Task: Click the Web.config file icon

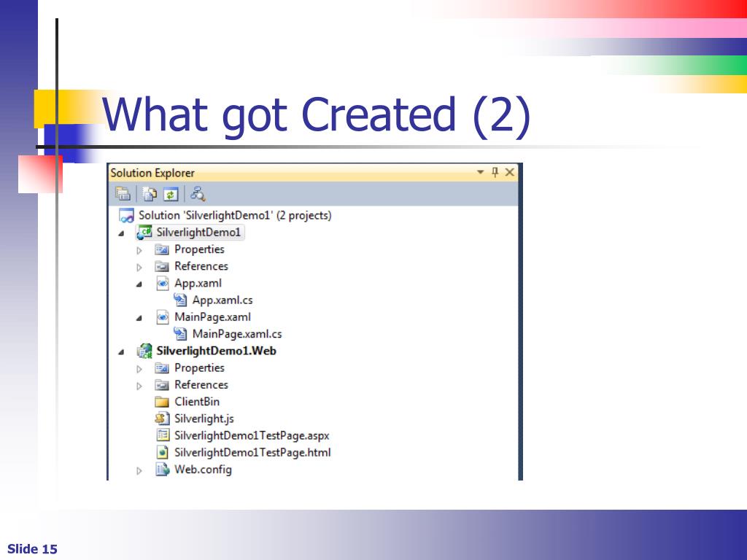Action: (163, 470)
